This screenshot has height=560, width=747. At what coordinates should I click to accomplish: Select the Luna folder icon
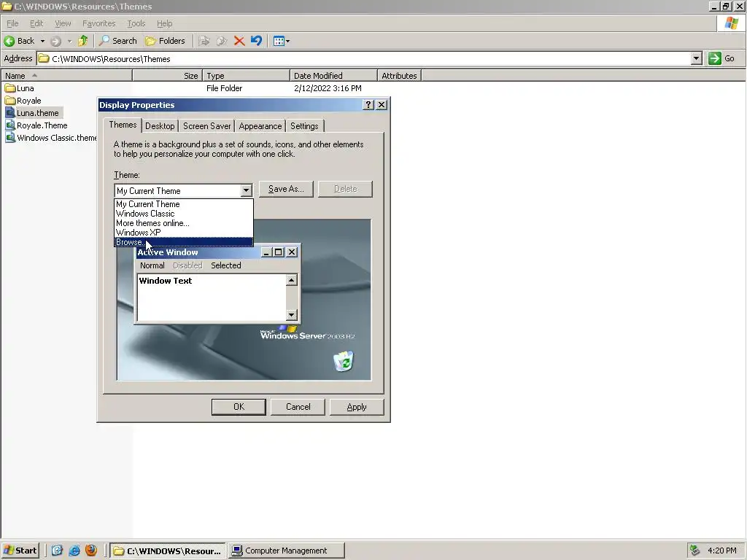[10, 88]
